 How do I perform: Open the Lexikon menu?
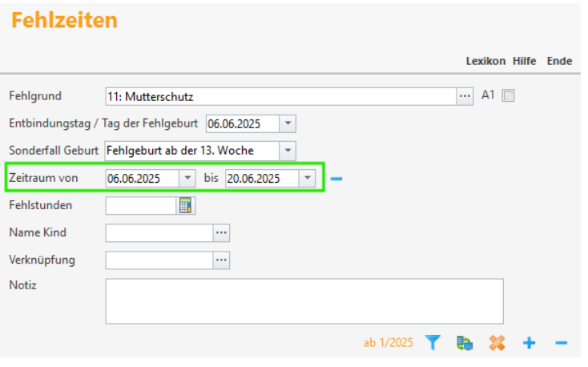485,61
